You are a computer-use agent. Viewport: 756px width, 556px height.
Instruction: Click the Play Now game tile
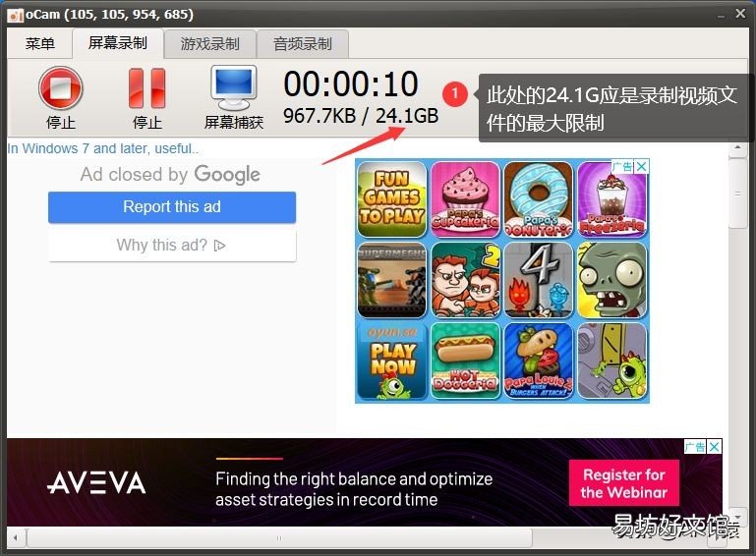click(392, 361)
